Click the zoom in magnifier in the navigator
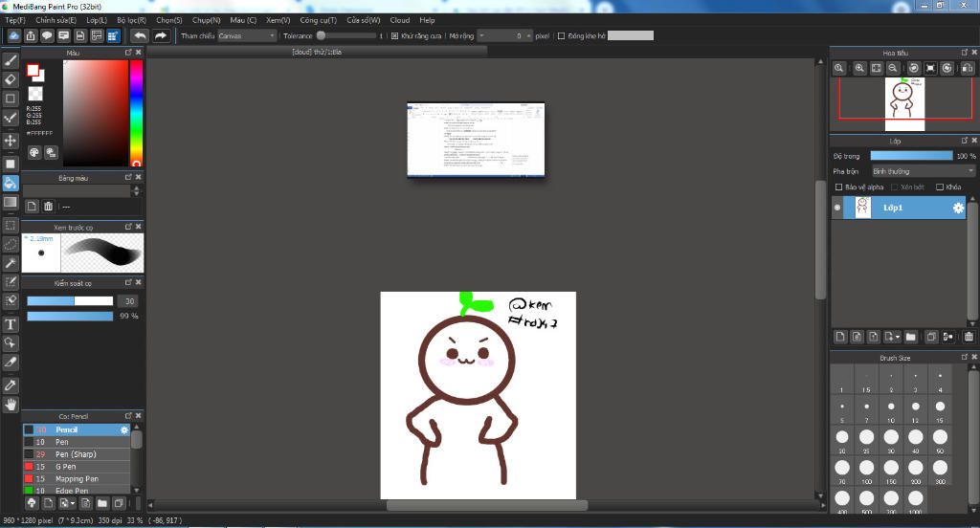980x528 pixels. coord(859,68)
